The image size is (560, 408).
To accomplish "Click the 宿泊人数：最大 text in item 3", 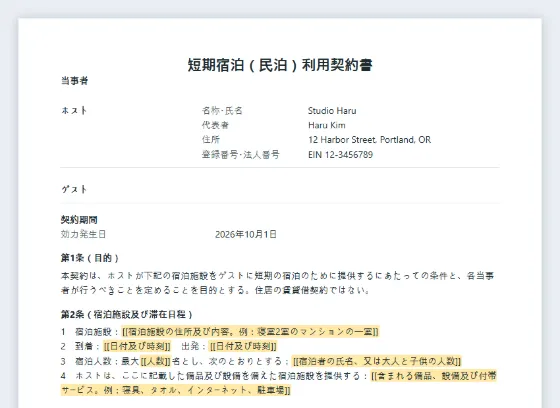I will click(107, 361).
